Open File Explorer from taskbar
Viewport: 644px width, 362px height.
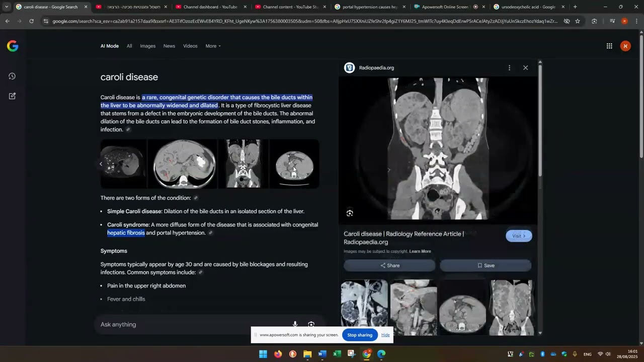pyautogui.click(x=307, y=354)
